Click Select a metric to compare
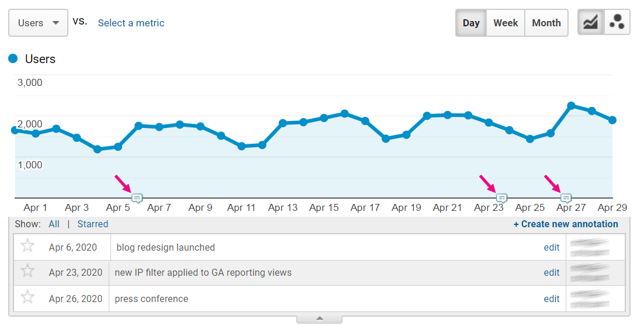 click(x=131, y=23)
